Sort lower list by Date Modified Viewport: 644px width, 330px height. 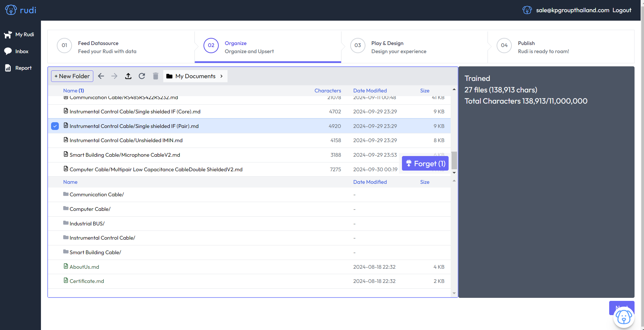(x=370, y=182)
